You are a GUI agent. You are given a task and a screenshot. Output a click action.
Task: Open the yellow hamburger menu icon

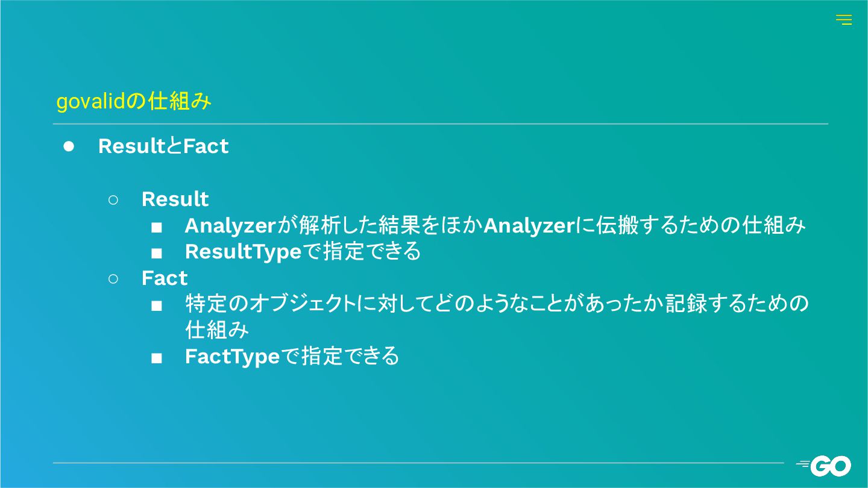pos(843,20)
